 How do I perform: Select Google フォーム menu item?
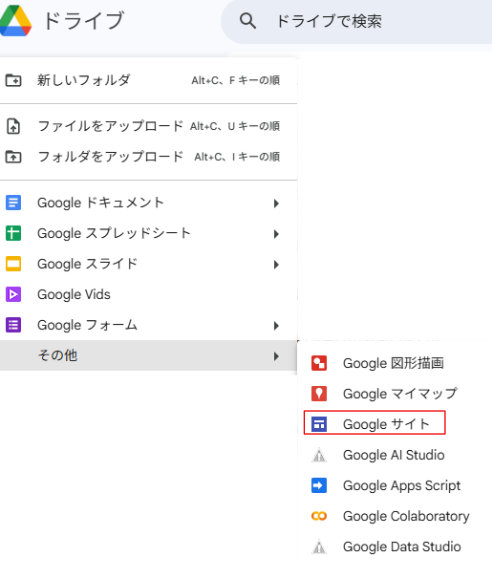(148, 325)
